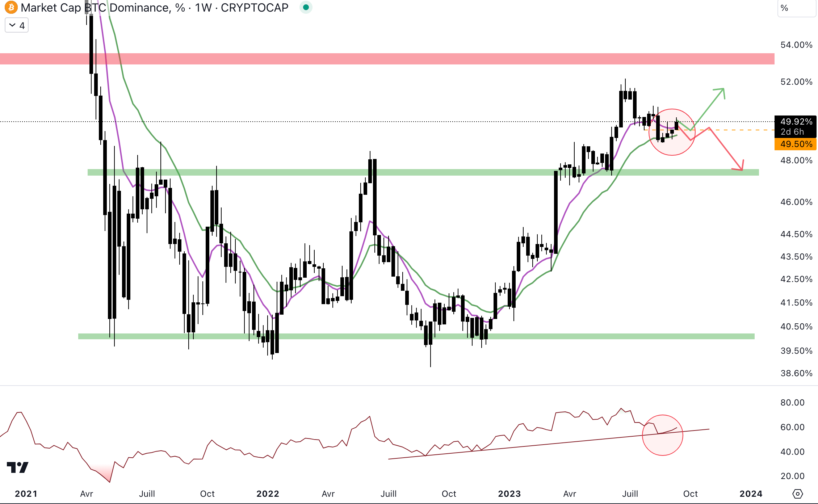Click the 2023 label on time axis
The height and width of the screenshot is (504, 818).
coord(509,494)
